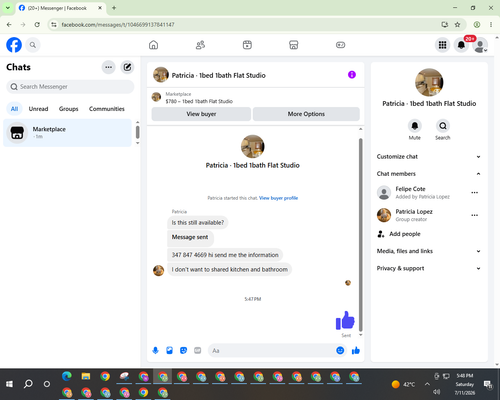Search in conversation using Search icon
Image resolution: width=500 pixels, height=400 pixels.
pos(443,126)
